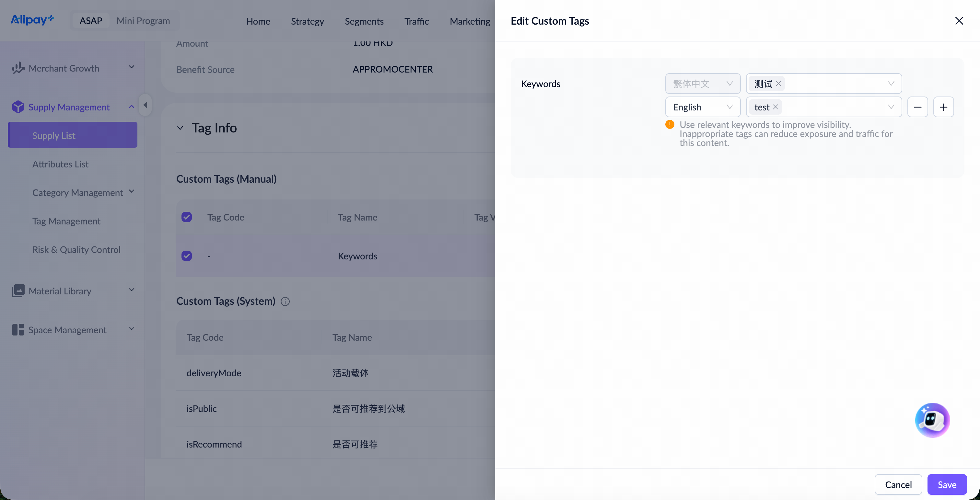Remove the 'test' keyword tag

[x=775, y=107]
